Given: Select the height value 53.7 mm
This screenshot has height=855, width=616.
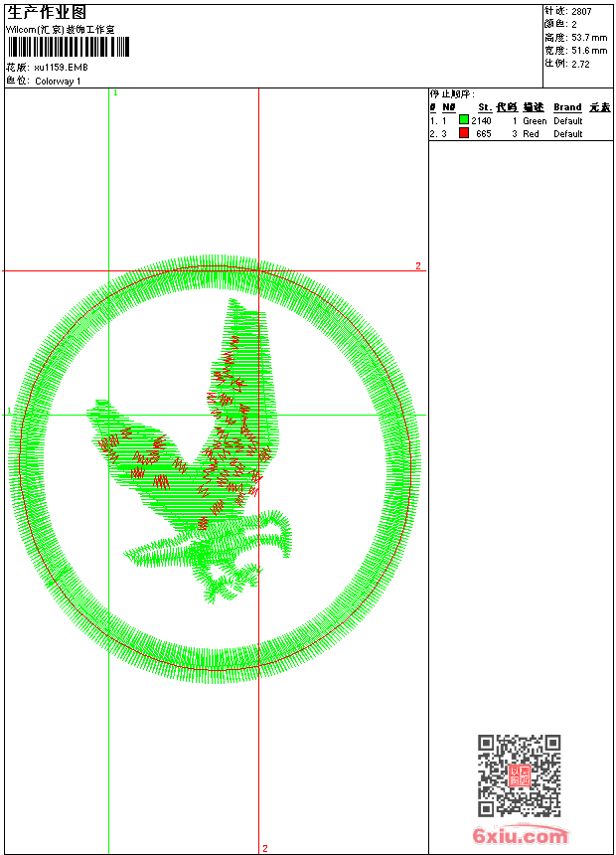Looking at the screenshot, I should coord(589,38).
